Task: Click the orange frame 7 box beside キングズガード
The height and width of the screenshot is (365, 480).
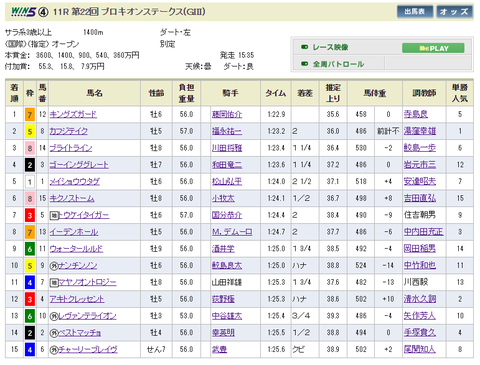Action: click(30, 115)
